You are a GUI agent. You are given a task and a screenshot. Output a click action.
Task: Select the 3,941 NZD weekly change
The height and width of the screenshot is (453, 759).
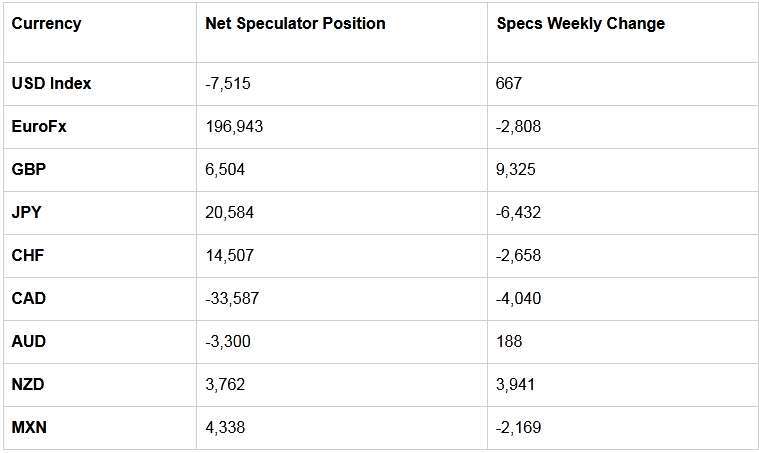click(x=516, y=385)
